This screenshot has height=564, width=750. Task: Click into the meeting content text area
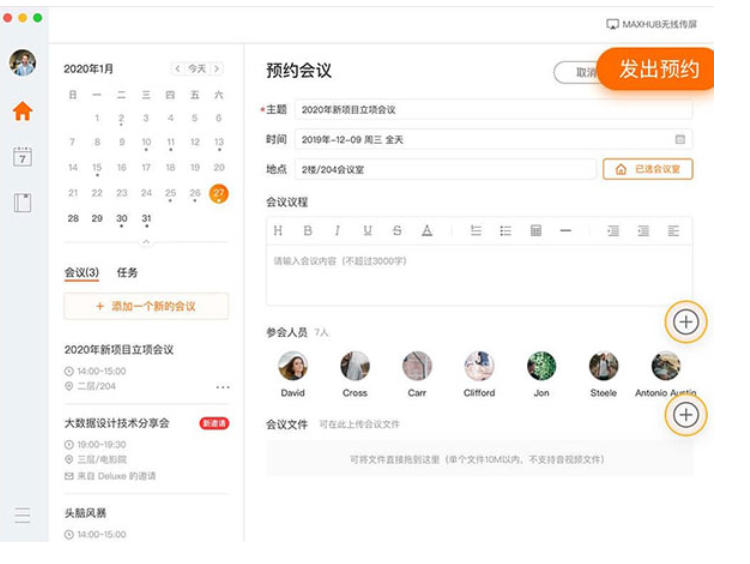tap(479, 275)
